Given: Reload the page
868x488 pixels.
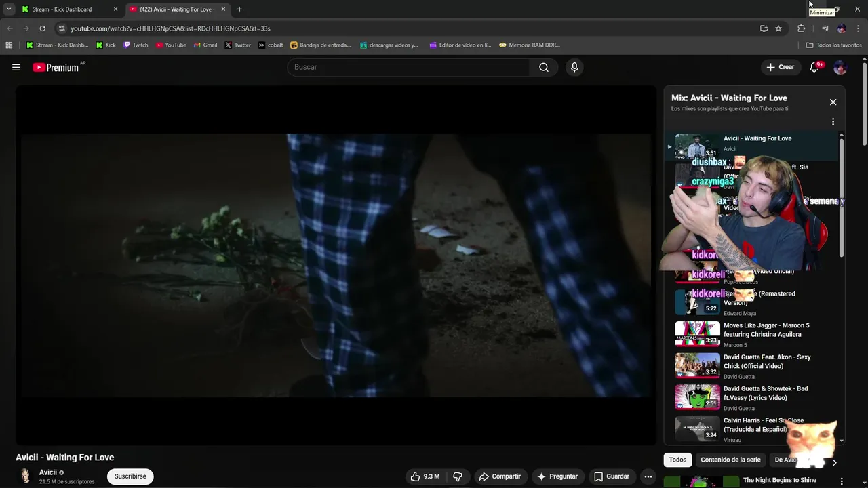Looking at the screenshot, I should pyautogui.click(x=42, y=28).
